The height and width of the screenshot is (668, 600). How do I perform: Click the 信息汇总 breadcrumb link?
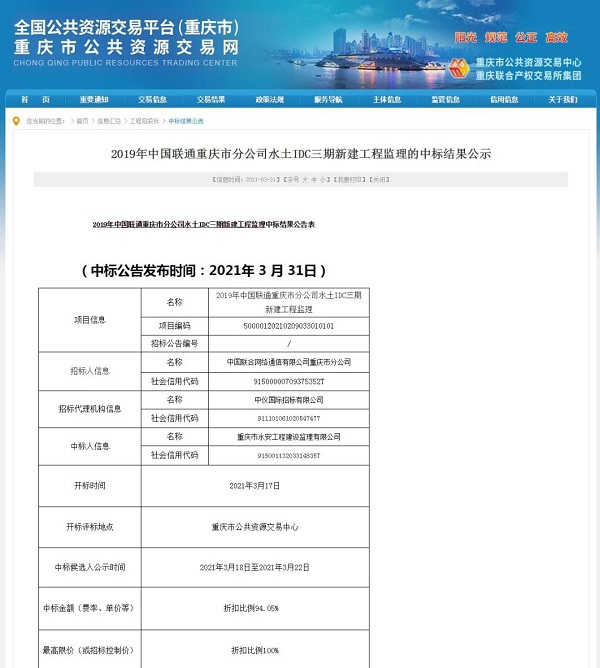pyautogui.click(x=109, y=121)
